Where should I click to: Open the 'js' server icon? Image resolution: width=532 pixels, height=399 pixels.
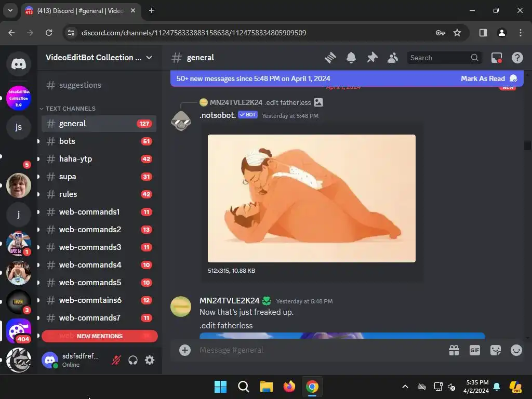click(x=19, y=127)
